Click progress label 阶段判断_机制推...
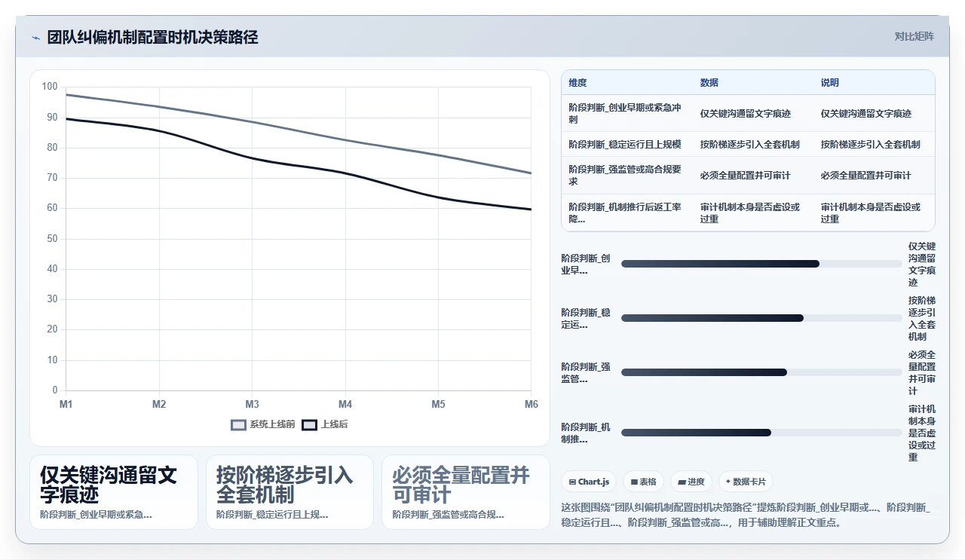965x560 pixels. click(586, 433)
